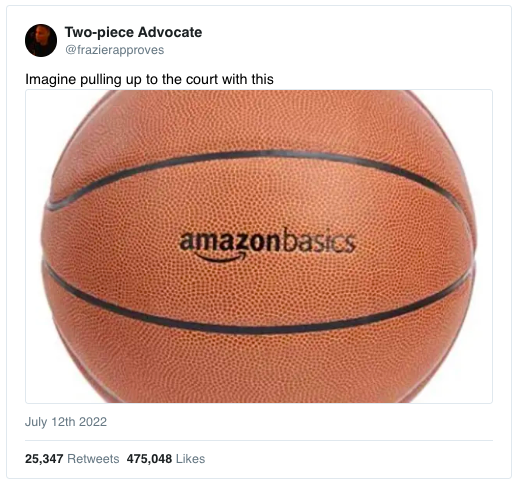View the Retweets label list
Screen dimensions: 517x483
click(93, 459)
